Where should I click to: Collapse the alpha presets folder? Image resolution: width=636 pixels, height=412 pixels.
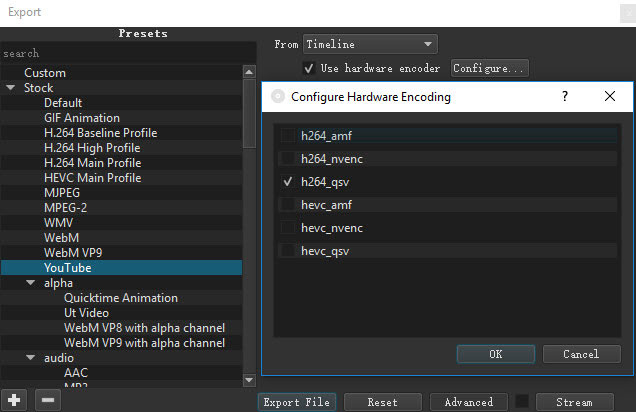click(x=30, y=283)
